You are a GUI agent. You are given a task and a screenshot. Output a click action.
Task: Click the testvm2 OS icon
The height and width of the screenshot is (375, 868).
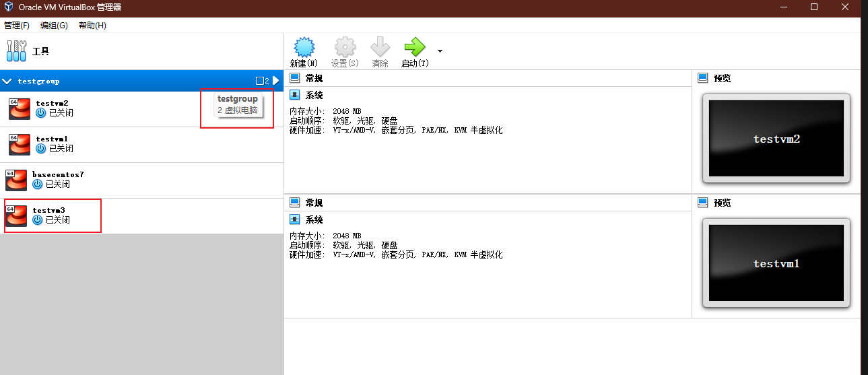pos(20,109)
